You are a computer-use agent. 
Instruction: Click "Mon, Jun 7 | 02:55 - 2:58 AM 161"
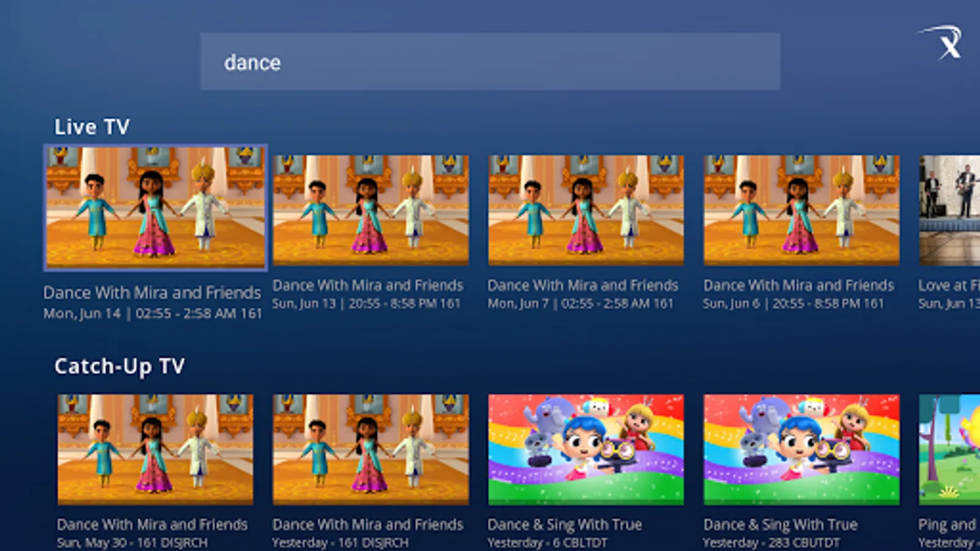click(581, 304)
